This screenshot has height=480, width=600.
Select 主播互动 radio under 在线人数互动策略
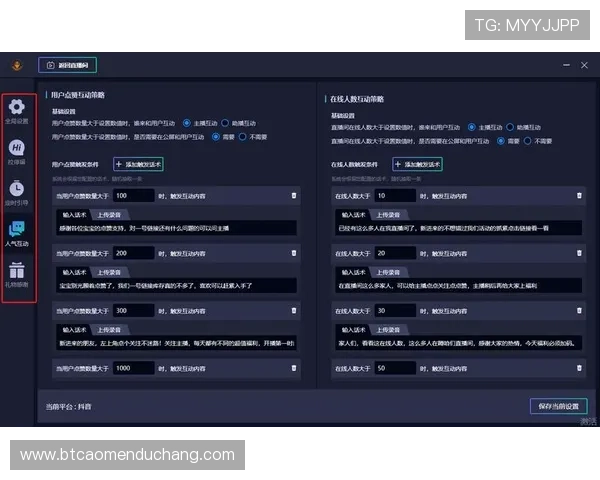point(472,127)
